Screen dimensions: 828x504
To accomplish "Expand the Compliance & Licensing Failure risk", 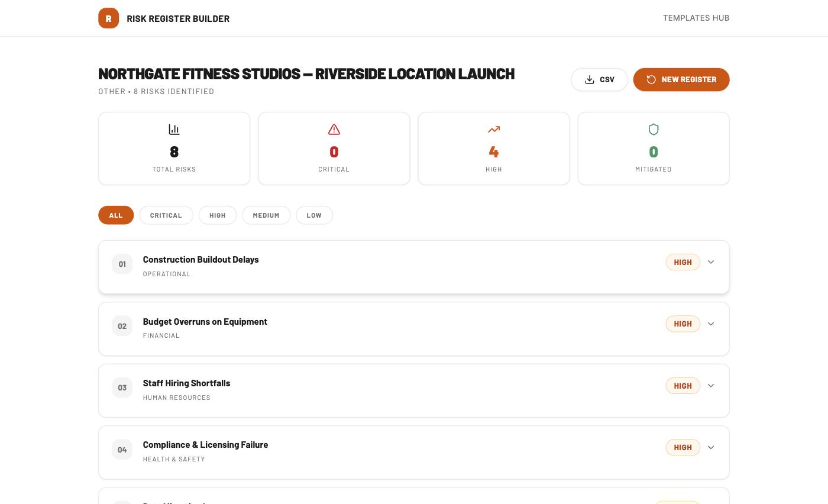I will tap(711, 447).
